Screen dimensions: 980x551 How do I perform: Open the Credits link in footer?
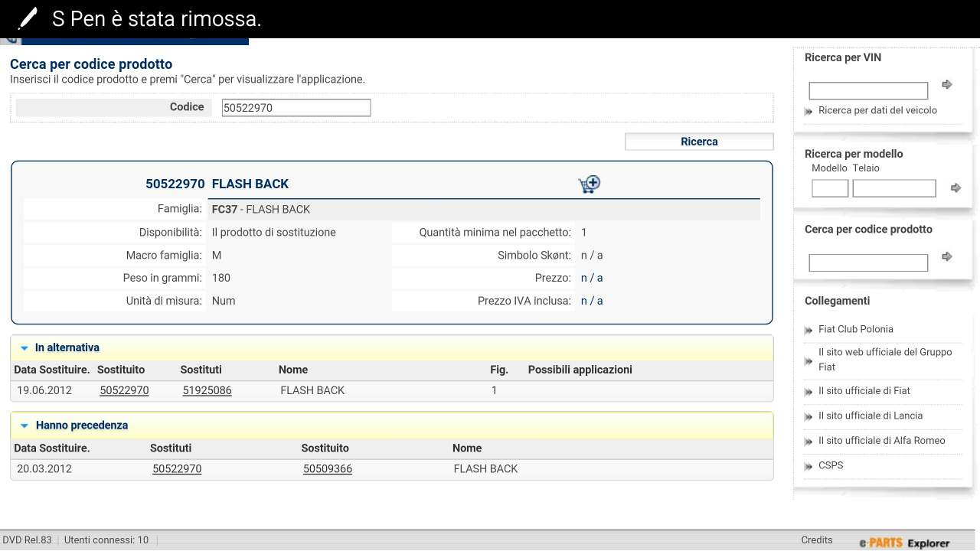(x=817, y=540)
